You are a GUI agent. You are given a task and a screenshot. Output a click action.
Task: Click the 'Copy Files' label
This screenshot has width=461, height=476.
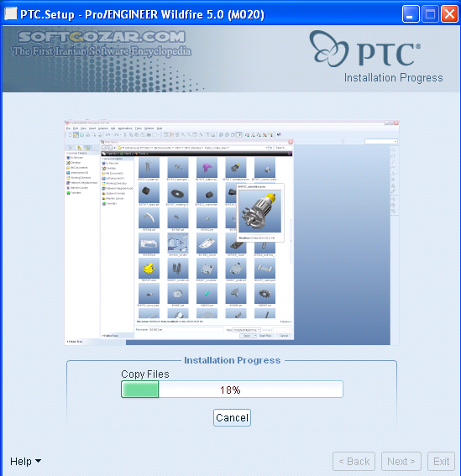[x=145, y=374]
